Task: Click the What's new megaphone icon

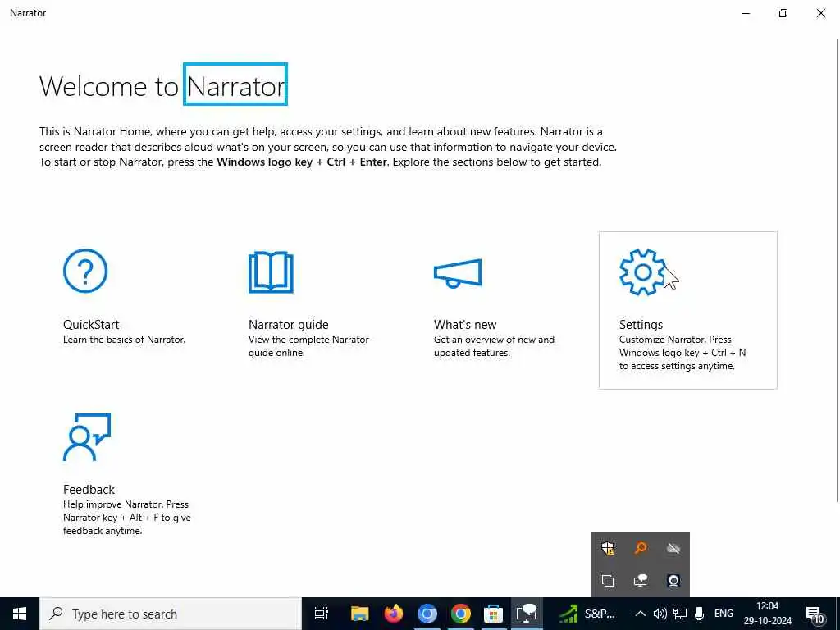Action: 458,274
